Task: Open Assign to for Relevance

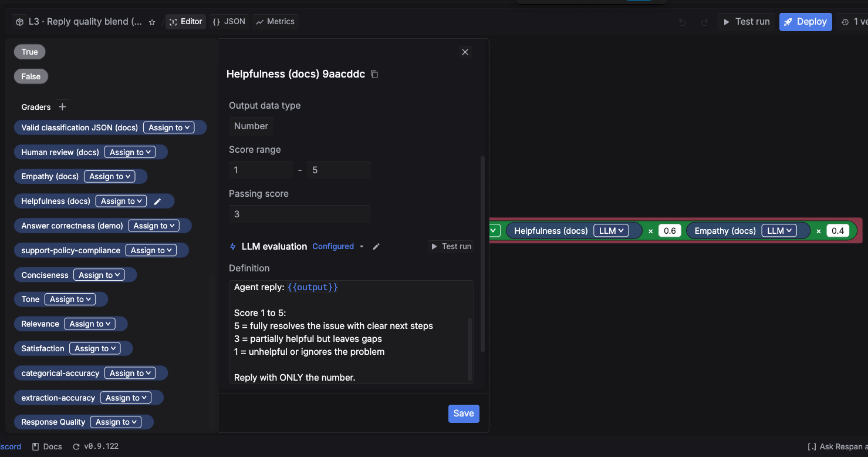Action: [90, 324]
